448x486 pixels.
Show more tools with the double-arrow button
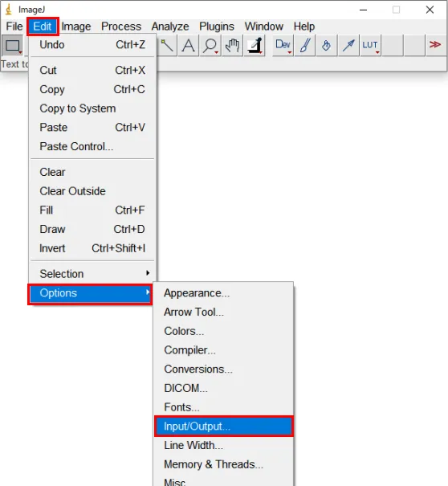point(435,46)
